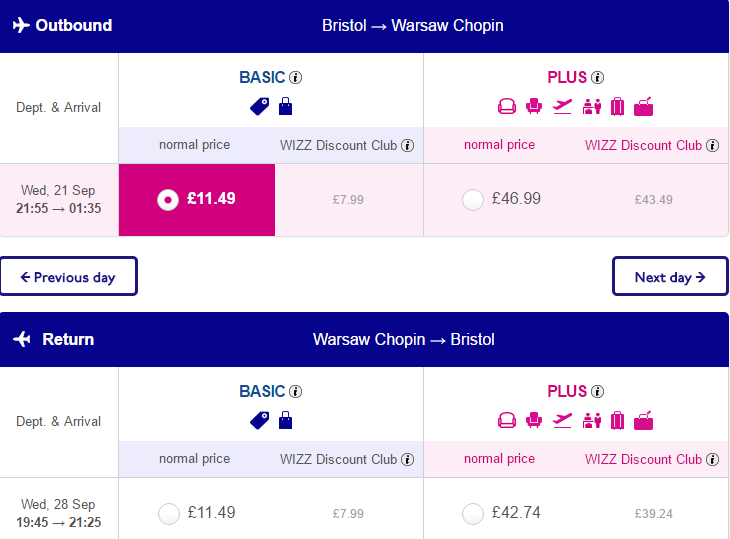Click the outbound PLUS airport check-in desk icon
The height and width of the screenshot is (539, 730).
tap(592, 107)
